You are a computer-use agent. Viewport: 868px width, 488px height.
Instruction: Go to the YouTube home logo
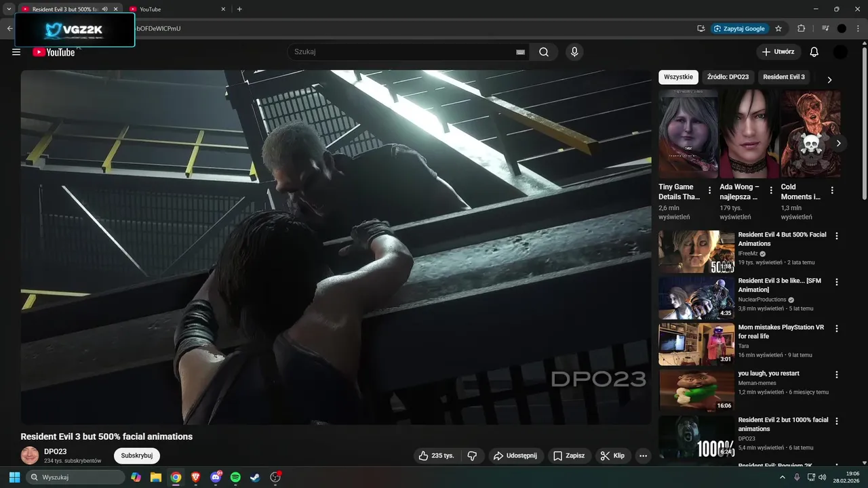tap(54, 52)
